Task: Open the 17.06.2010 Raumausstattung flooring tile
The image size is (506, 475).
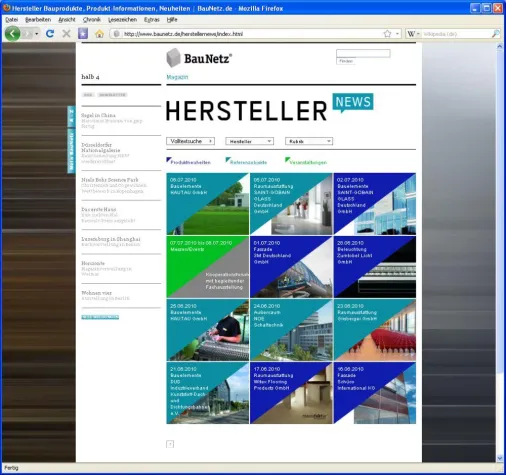Action: pyautogui.click(x=291, y=393)
